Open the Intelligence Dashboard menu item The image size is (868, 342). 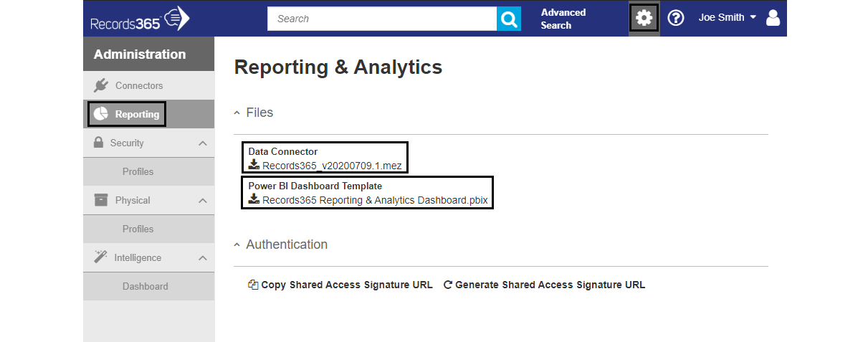tap(145, 286)
